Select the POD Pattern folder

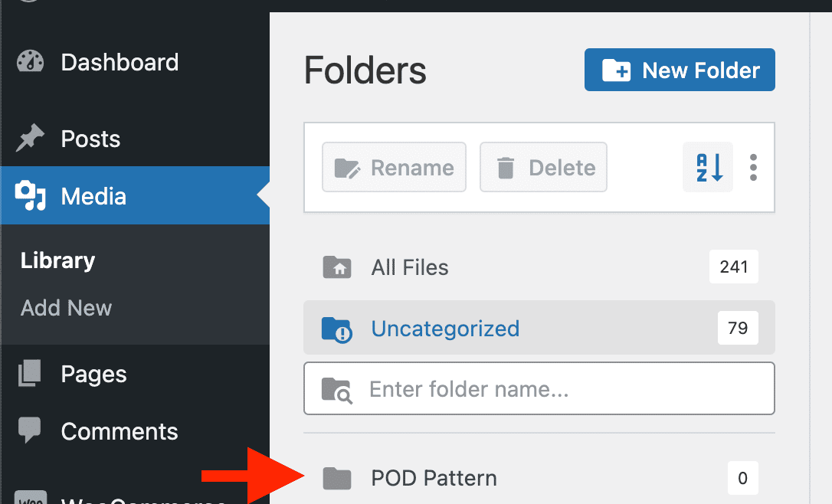434,477
